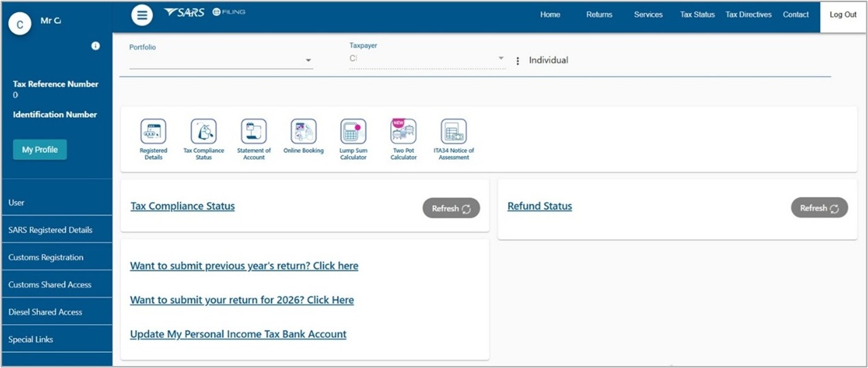Click the 'Tax Reference Number' label
This screenshot has width=868, height=368.
tap(55, 84)
